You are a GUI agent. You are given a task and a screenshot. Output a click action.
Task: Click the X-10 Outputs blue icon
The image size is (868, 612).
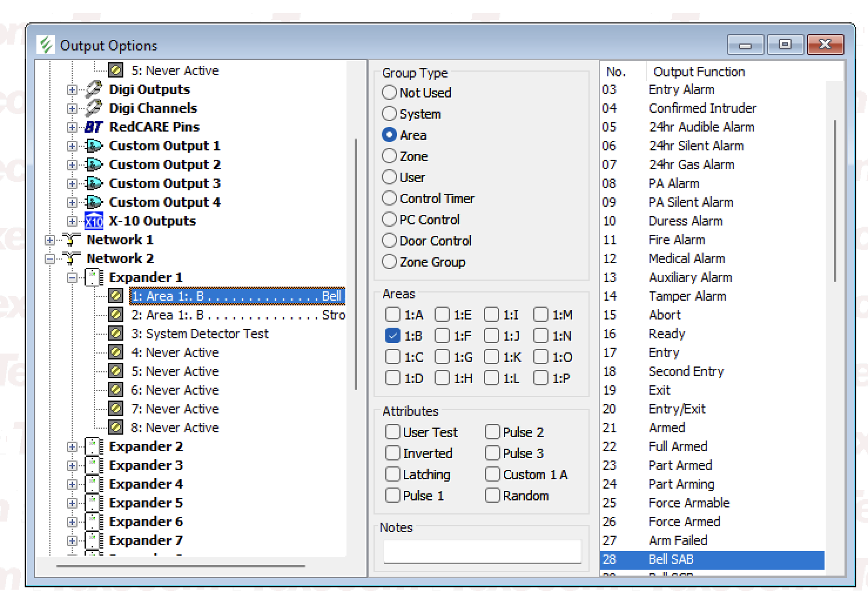93,221
